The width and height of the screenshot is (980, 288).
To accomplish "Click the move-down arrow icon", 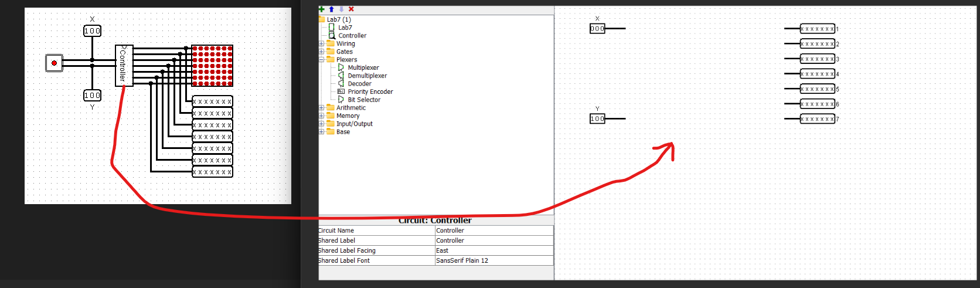I will point(341,9).
